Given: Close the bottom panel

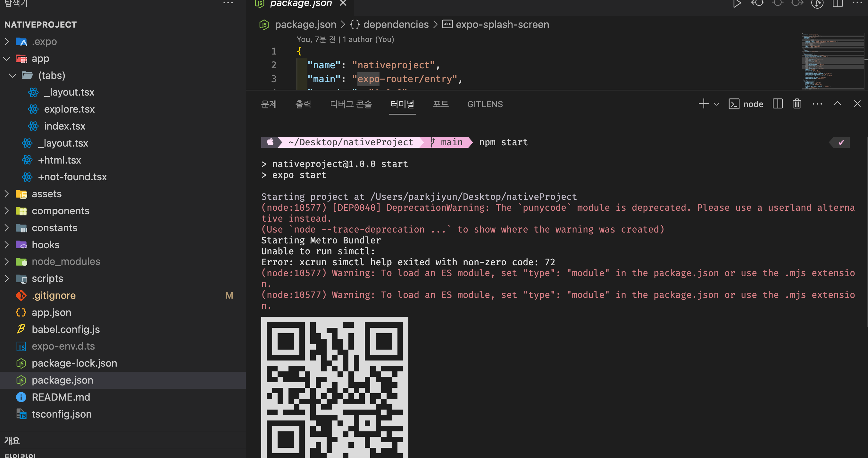Looking at the screenshot, I should tap(857, 104).
